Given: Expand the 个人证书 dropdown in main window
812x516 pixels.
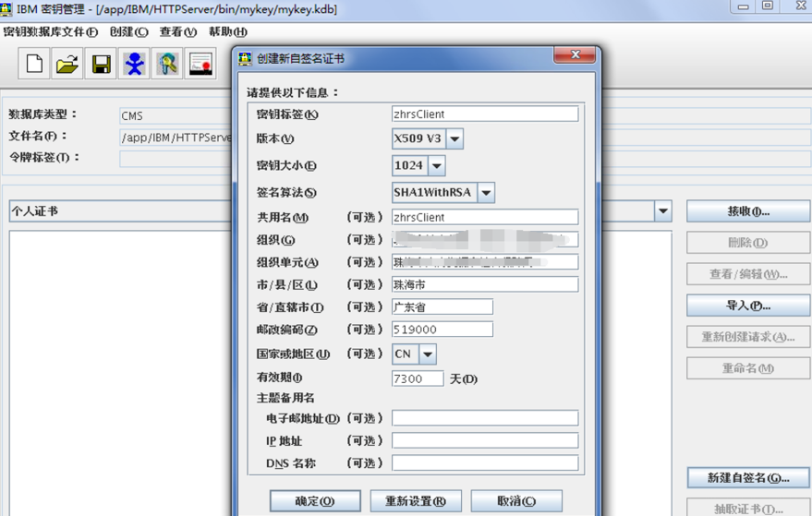Looking at the screenshot, I should coord(663,211).
